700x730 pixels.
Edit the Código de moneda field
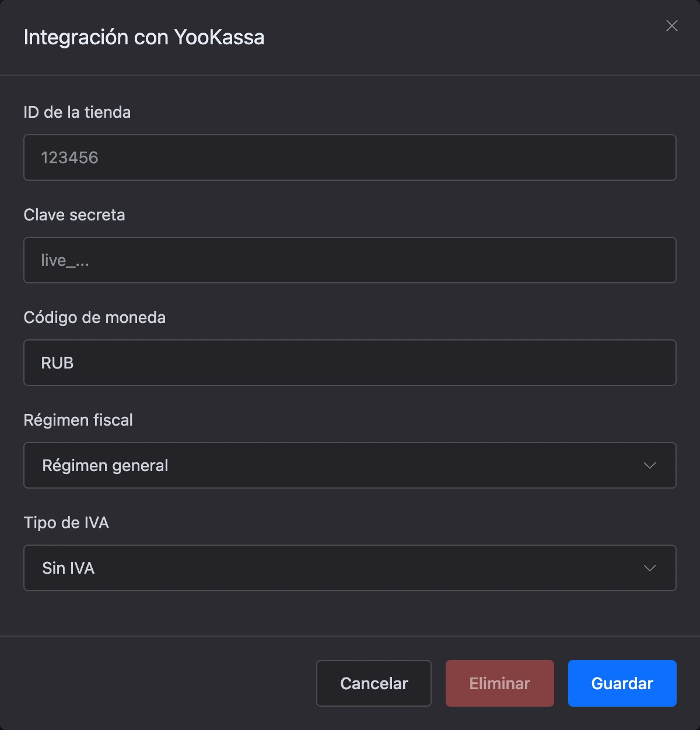click(350, 363)
